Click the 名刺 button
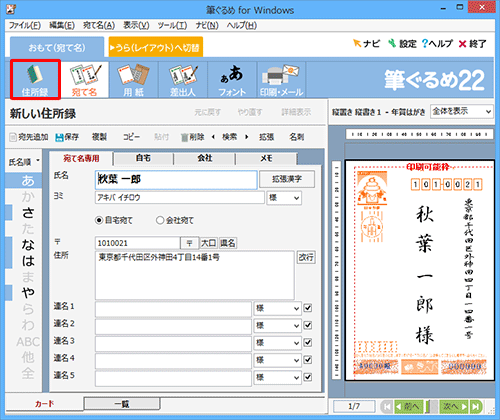The image size is (500, 420). 296,137
